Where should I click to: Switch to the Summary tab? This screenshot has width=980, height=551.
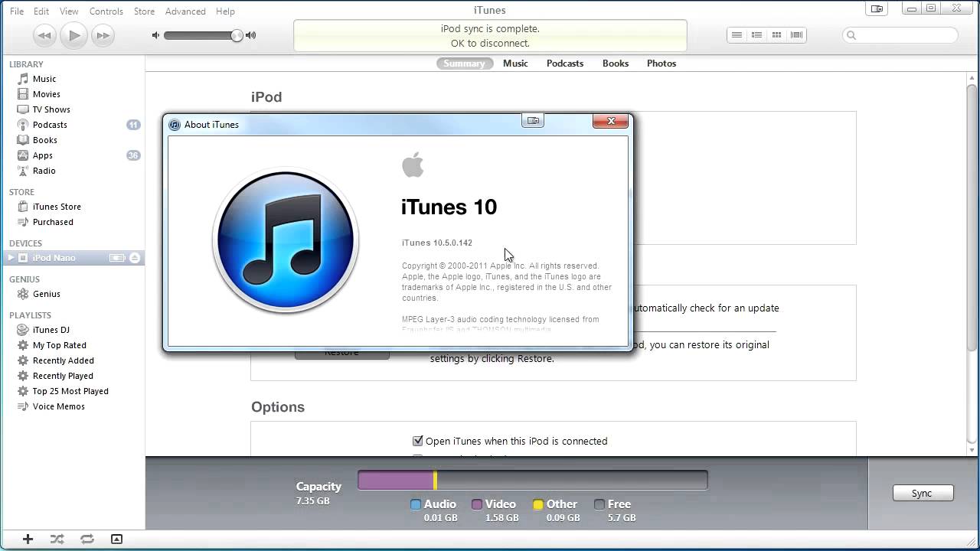click(465, 64)
